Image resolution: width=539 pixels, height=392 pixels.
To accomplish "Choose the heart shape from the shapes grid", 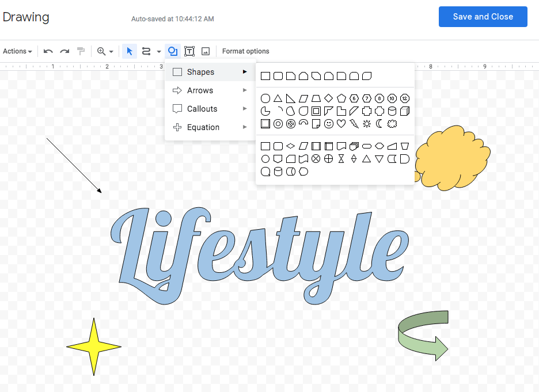I will pyautogui.click(x=341, y=124).
